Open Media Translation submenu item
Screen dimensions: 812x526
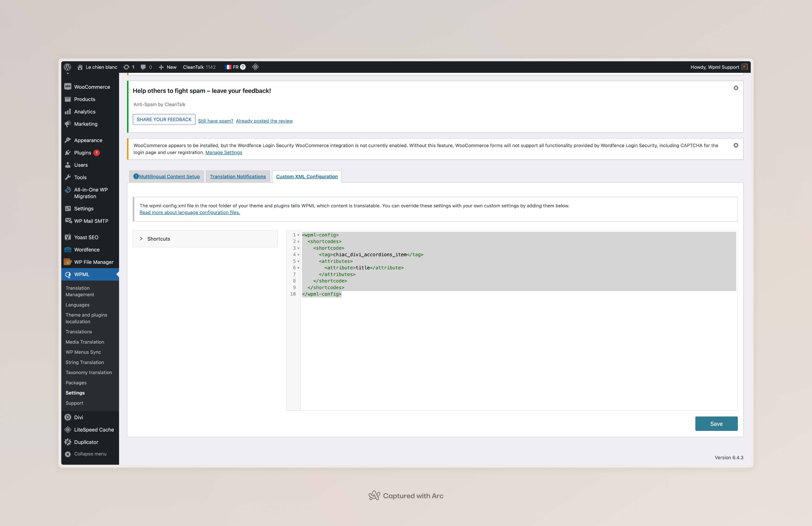tap(85, 342)
